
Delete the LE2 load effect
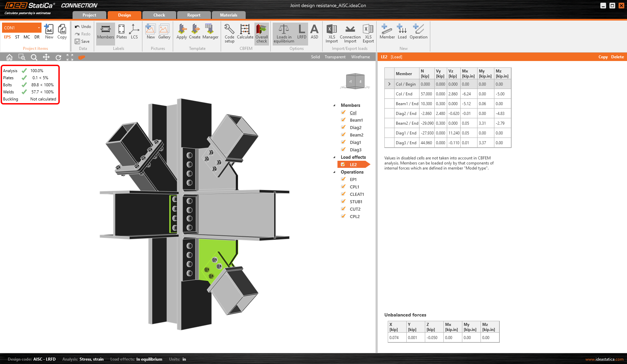pyautogui.click(x=617, y=57)
